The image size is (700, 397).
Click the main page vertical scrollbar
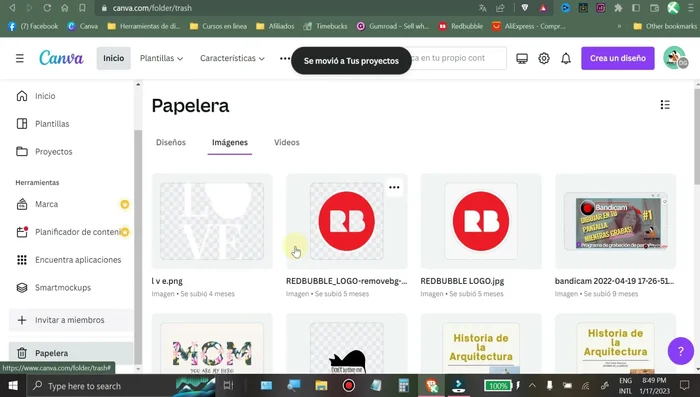click(697, 136)
